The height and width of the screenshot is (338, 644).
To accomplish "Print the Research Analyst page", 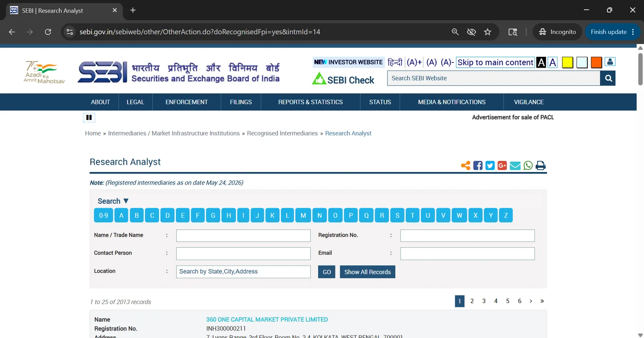I will pyautogui.click(x=541, y=166).
